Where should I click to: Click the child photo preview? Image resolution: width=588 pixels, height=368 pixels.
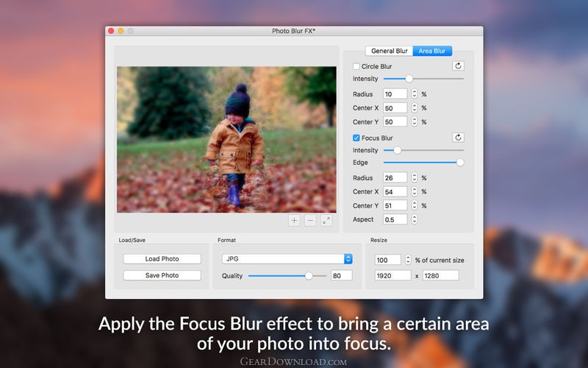pyautogui.click(x=226, y=140)
